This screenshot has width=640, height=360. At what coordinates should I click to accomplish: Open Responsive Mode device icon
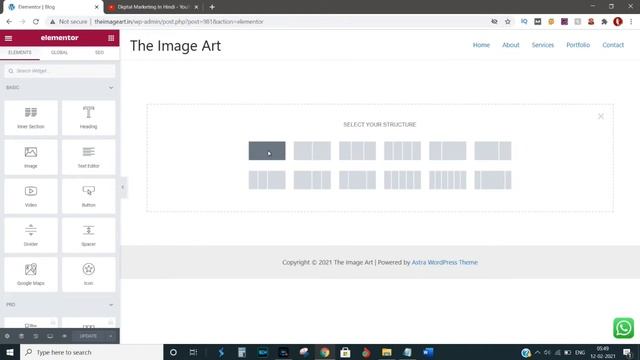click(50, 336)
